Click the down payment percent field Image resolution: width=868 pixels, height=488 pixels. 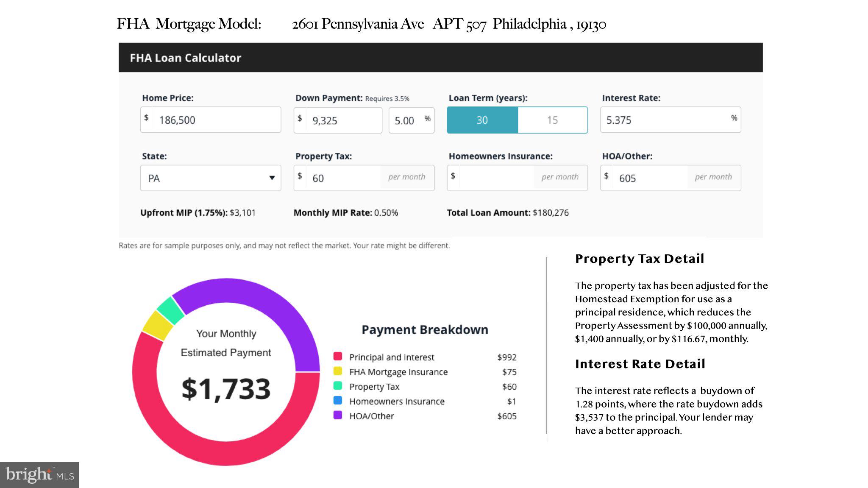[x=412, y=120]
